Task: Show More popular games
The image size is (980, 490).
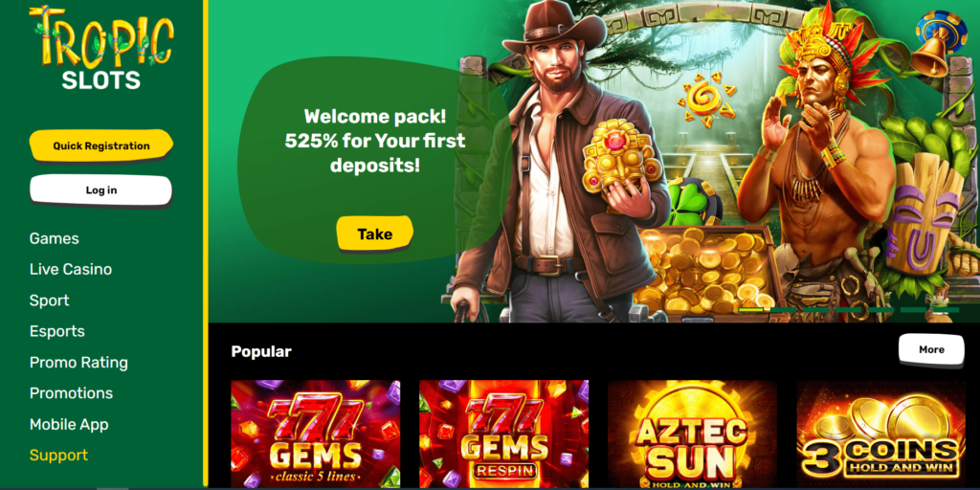Action: pos(931,349)
